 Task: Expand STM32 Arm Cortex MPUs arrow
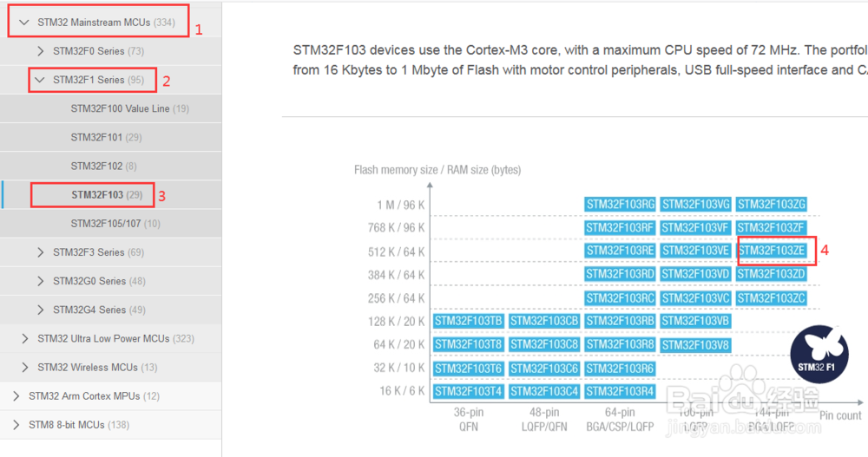[16, 396]
